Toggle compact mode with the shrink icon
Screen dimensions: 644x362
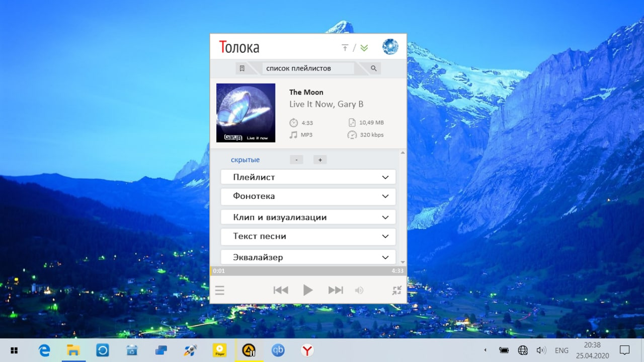point(397,291)
